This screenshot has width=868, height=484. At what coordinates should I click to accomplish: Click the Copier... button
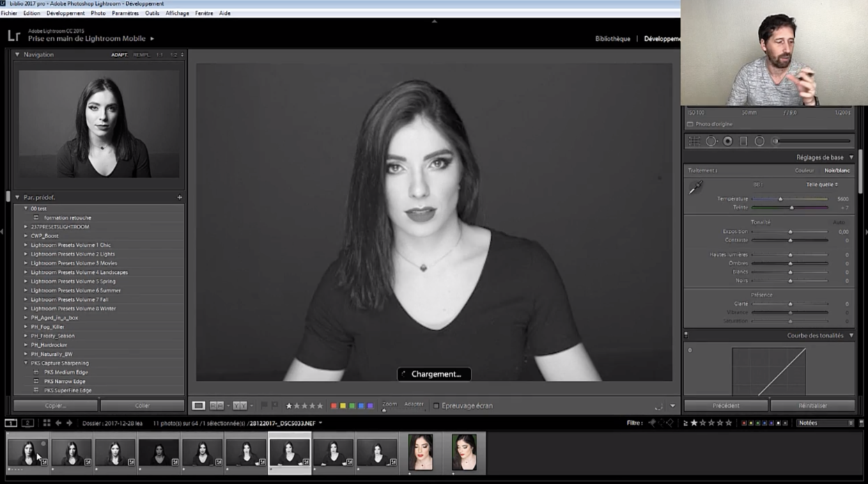[x=56, y=405]
